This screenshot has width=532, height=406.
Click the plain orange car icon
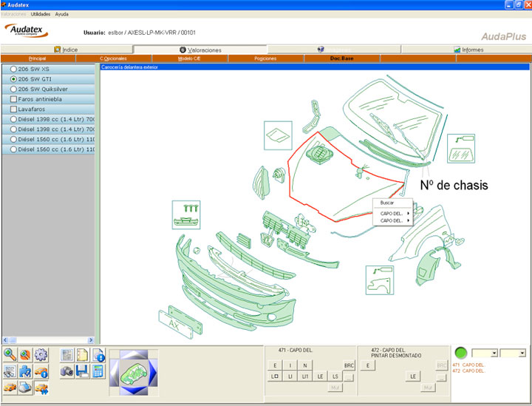[x=10, y=388]
